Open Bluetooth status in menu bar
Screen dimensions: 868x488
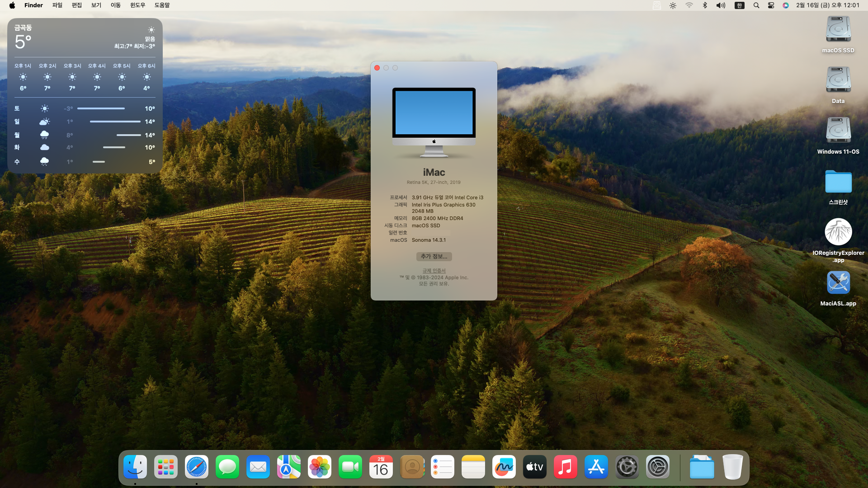click(x=705, y=5)
